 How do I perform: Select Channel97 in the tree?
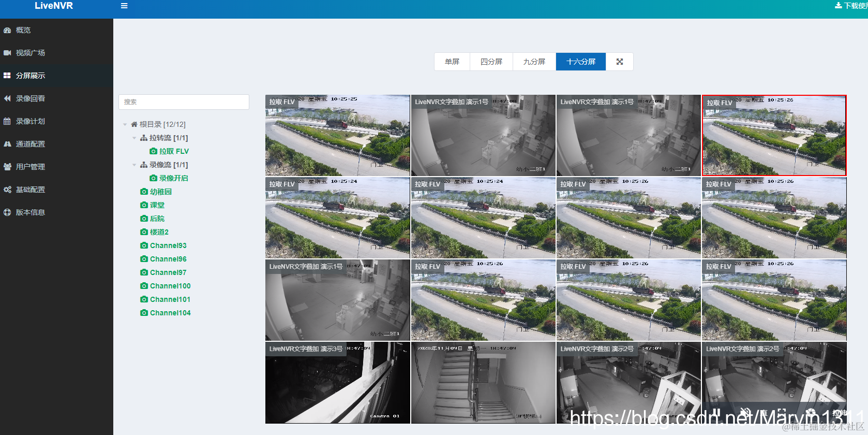click(x=168, y=272)
